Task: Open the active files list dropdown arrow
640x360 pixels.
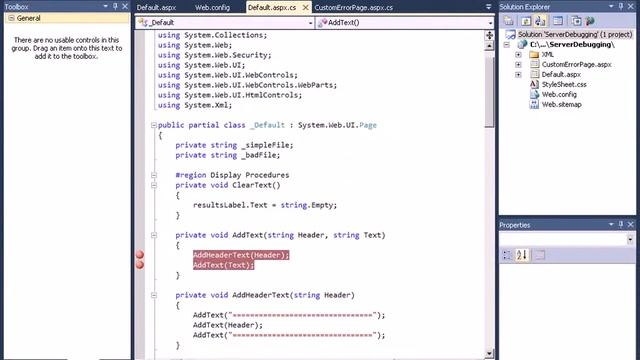Action: pos(489,7)
